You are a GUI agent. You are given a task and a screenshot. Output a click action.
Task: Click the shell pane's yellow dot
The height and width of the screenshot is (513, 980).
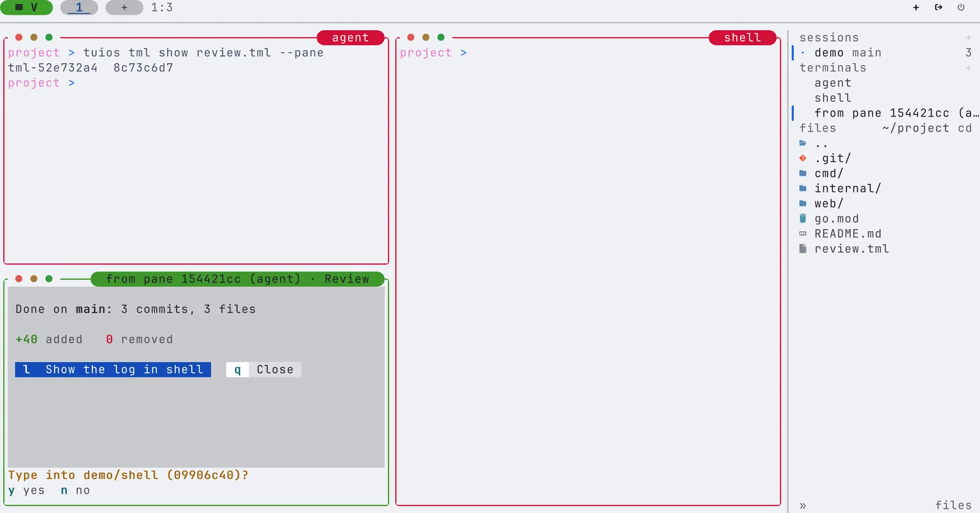click(x=426, y=37)
